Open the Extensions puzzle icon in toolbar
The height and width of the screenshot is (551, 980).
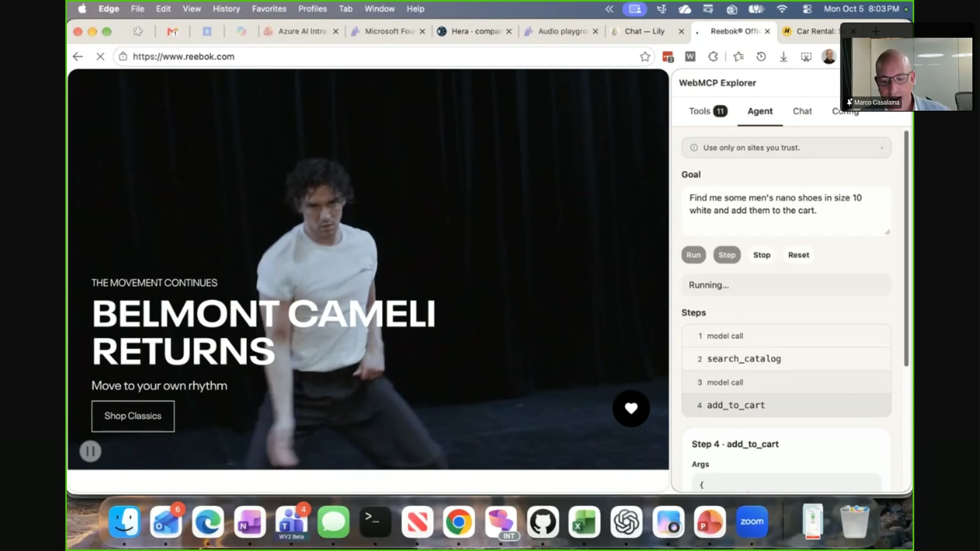pyautogui.click(x=713, y=56)
